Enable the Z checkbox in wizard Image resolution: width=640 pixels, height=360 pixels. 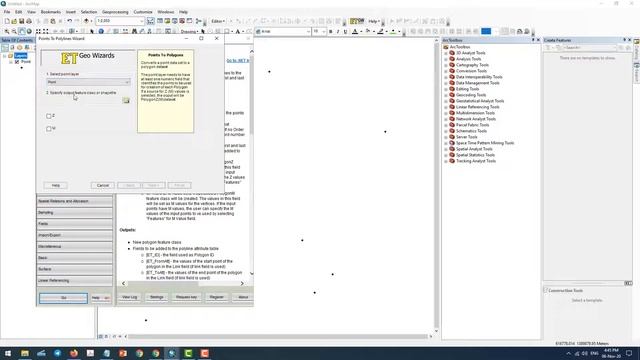(x=49, y=116)
